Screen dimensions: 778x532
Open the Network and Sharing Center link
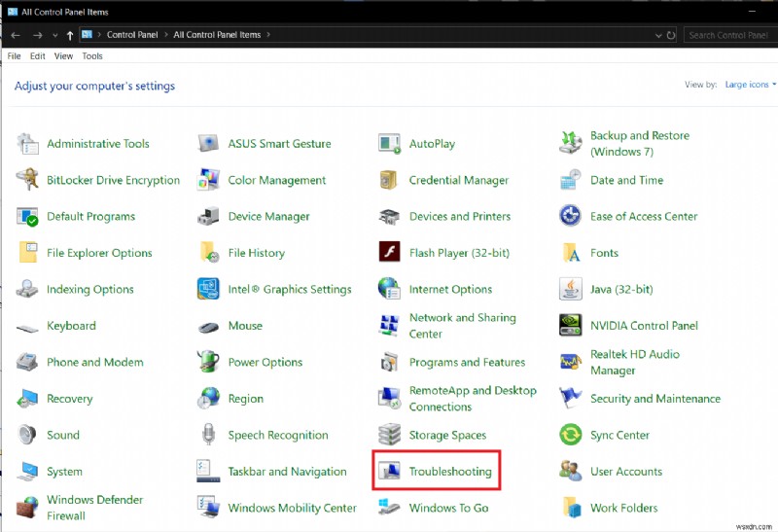(x=462, y=326)
